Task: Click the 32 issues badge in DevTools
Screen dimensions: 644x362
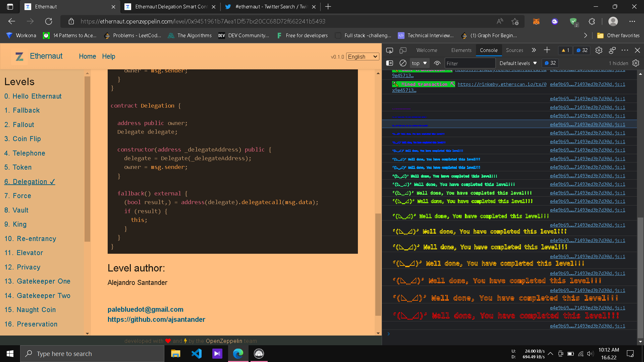Action: click(x=582, y=50)
